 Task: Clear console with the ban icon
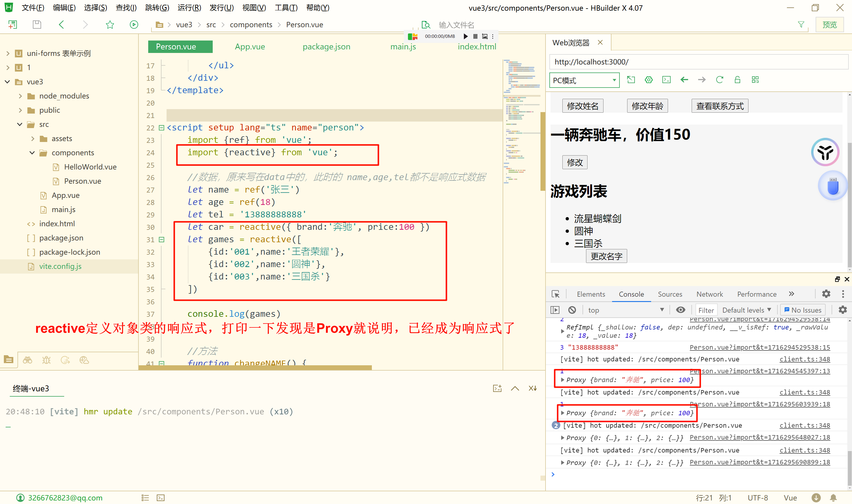coord(572,310)
